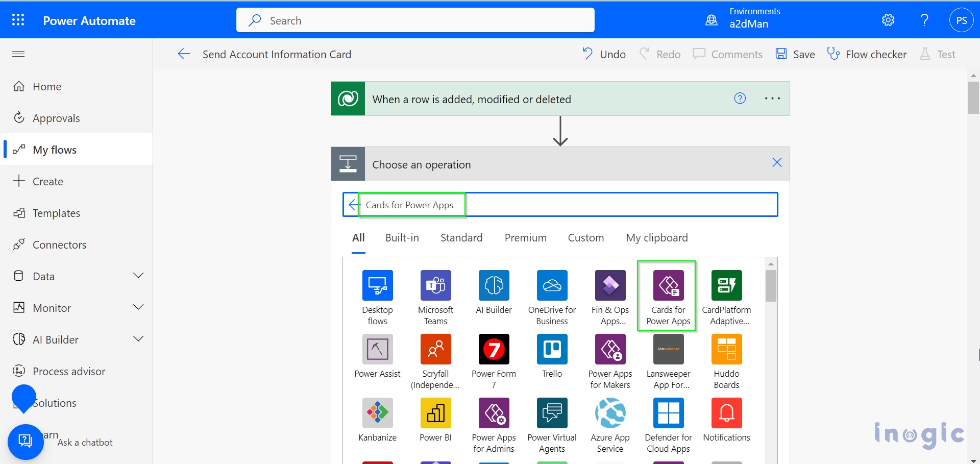Open Approvals in the sidebar
This screenshot has height=464, width=980.
[77, 118]
